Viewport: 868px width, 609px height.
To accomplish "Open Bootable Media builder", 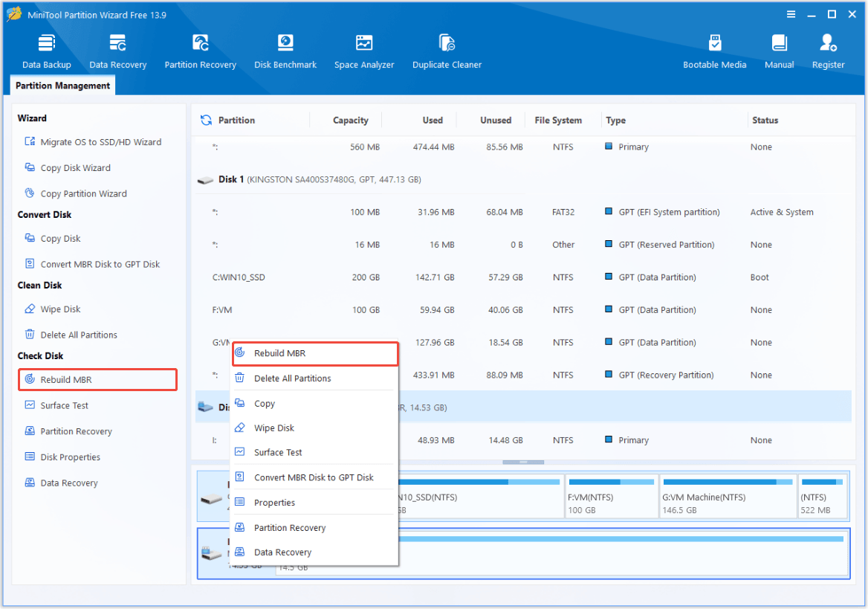I will tap(715, 51).
